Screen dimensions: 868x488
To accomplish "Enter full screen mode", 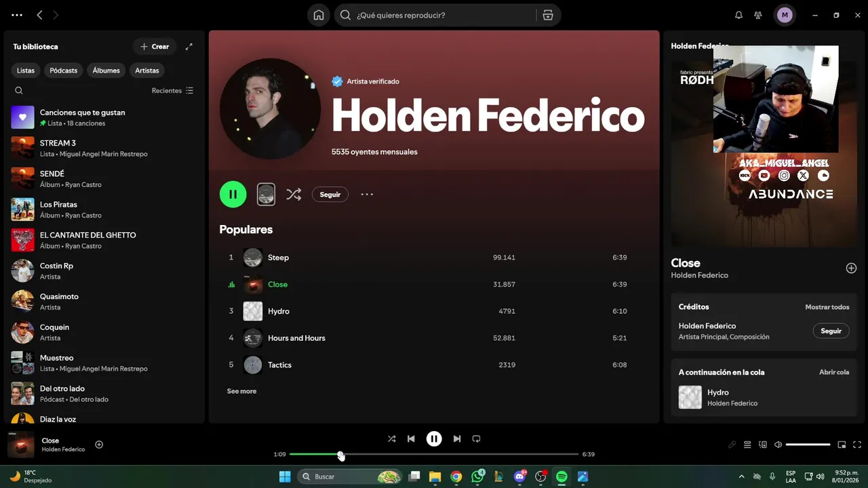I will point(857,445).
